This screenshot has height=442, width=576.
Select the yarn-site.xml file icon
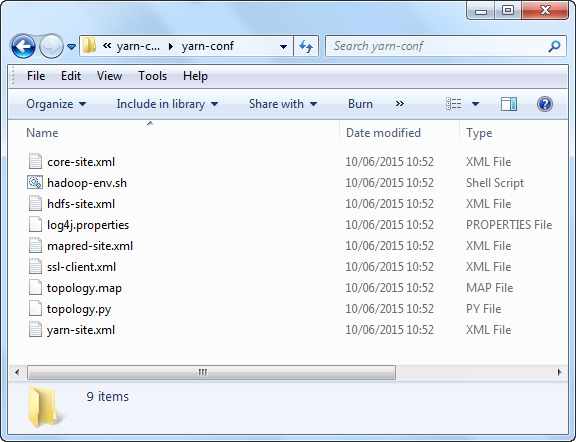(35, 329)
